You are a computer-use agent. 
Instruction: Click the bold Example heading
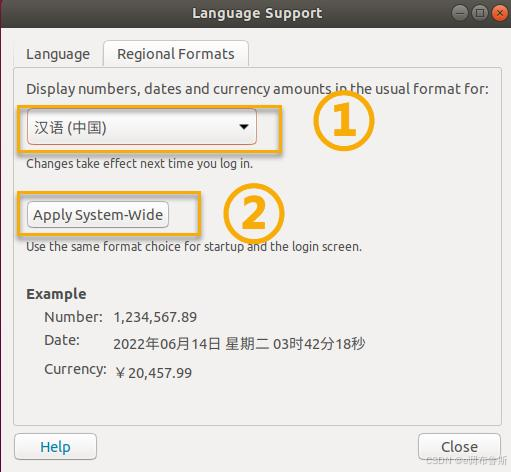coord(56,294)
